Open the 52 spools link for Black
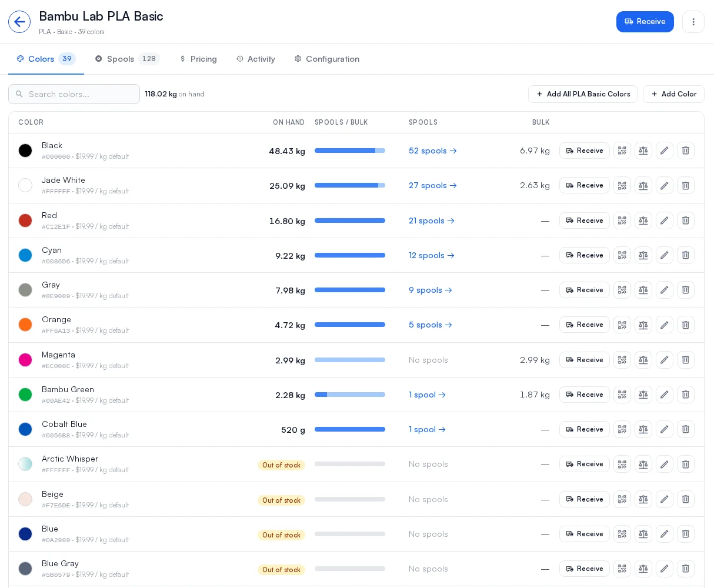Screen dimensions: 714x588 (x=433, y=151)
